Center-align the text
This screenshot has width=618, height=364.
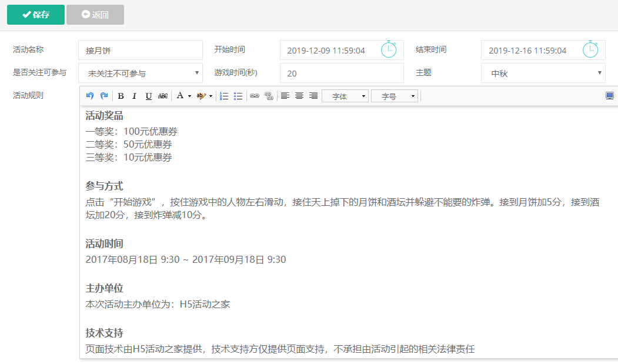click(299, 96)
